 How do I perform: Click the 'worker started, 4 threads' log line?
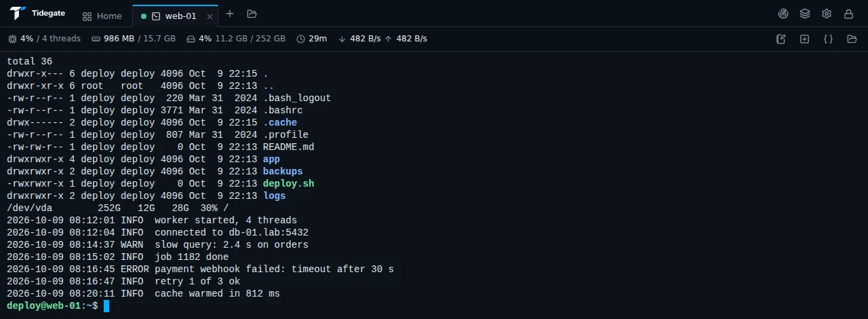152,220
